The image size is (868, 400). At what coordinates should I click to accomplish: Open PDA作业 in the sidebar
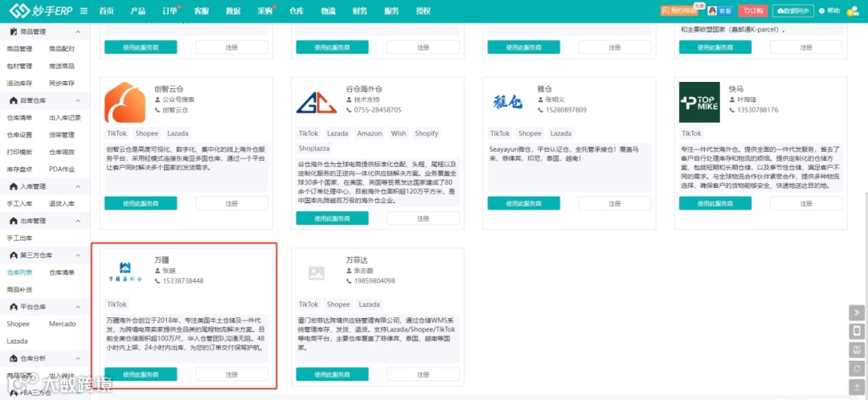61,169
